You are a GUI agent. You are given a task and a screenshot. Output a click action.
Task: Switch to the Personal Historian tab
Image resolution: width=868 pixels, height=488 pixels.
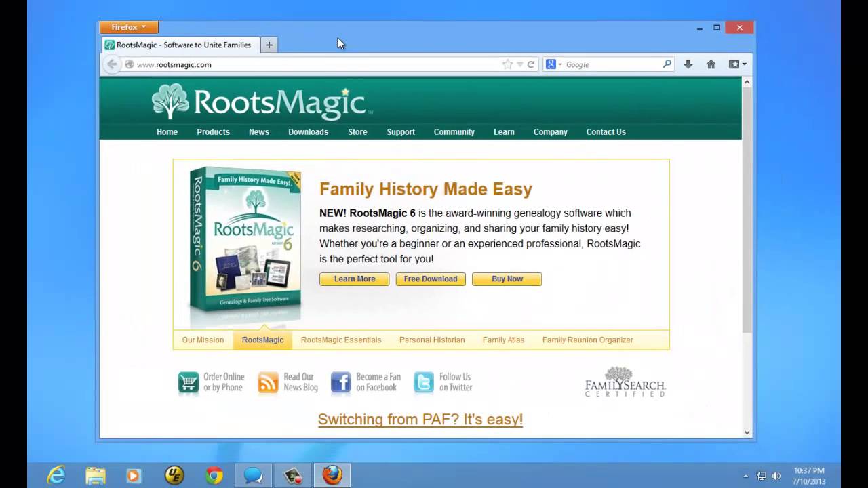(432, 340)
